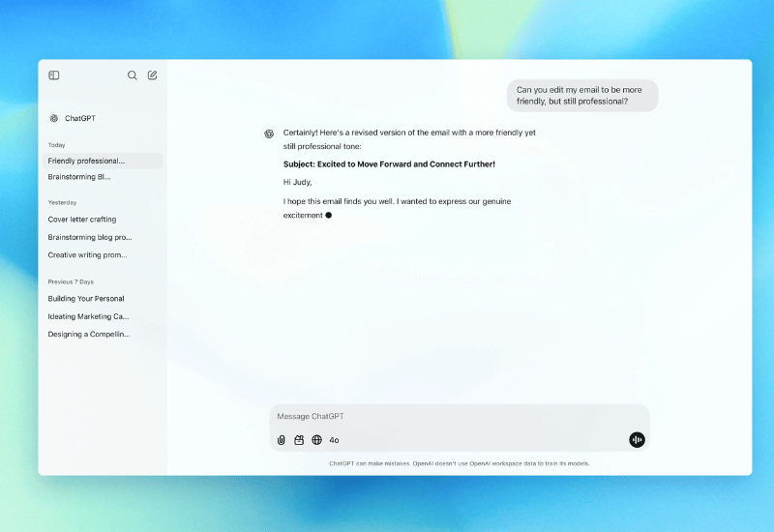774x532 pixels.
Task: Click the user message bubble about email
Action: tap(582, 95)
